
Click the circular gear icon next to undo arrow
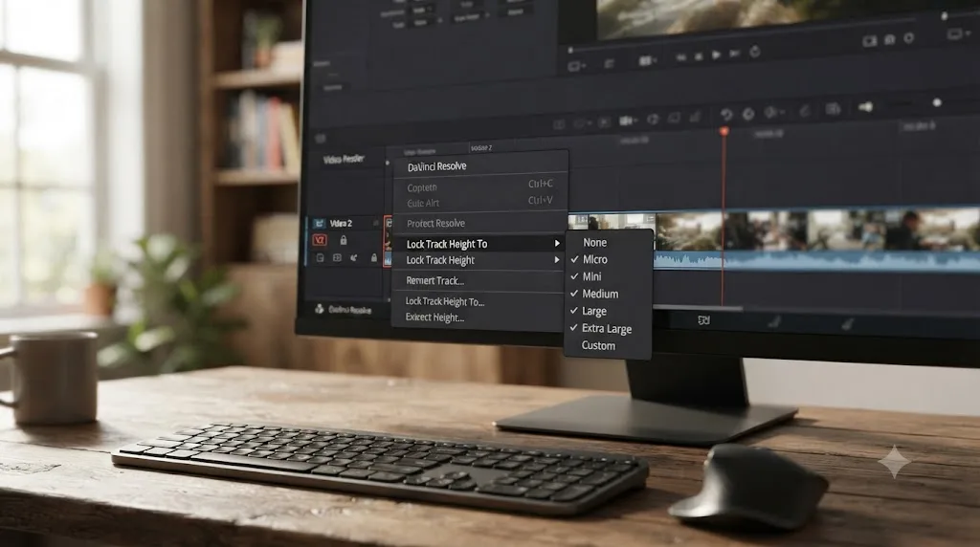pos(748,114)
